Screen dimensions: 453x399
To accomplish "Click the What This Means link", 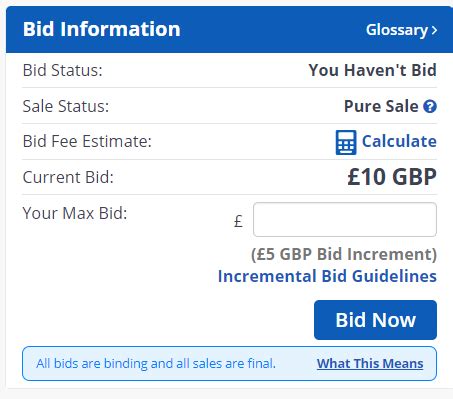I will (x=370, y=363).
